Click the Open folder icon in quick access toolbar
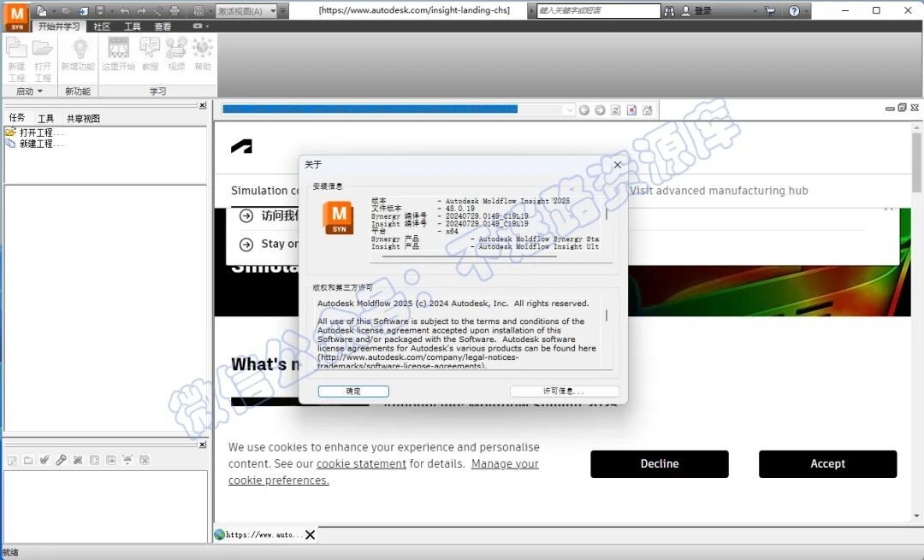Image resolution: width=924 pixels, height=560 pixels. coord(67,10)
